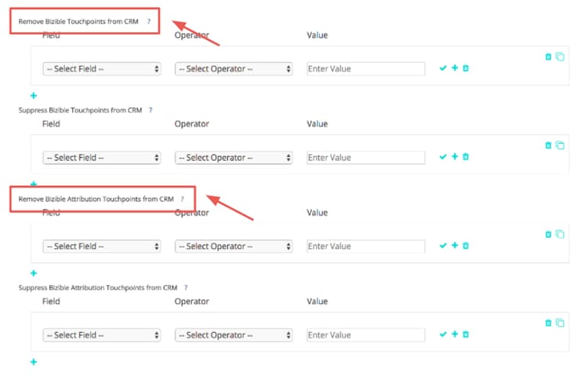Delete row trash beside plus, Remove Bizible Touchpoints
The image size is (588, 376).
466,68
